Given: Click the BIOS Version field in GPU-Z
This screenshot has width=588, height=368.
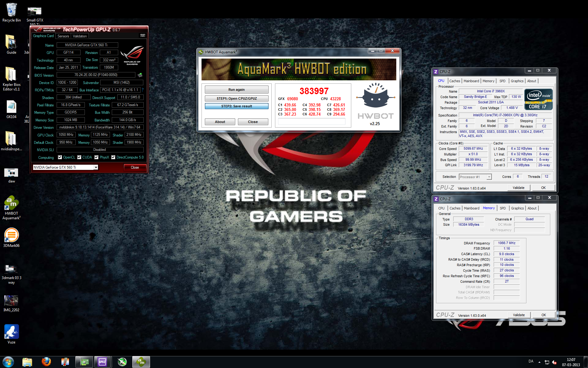Looking at the screenshot, I should [x=96, y=75].
